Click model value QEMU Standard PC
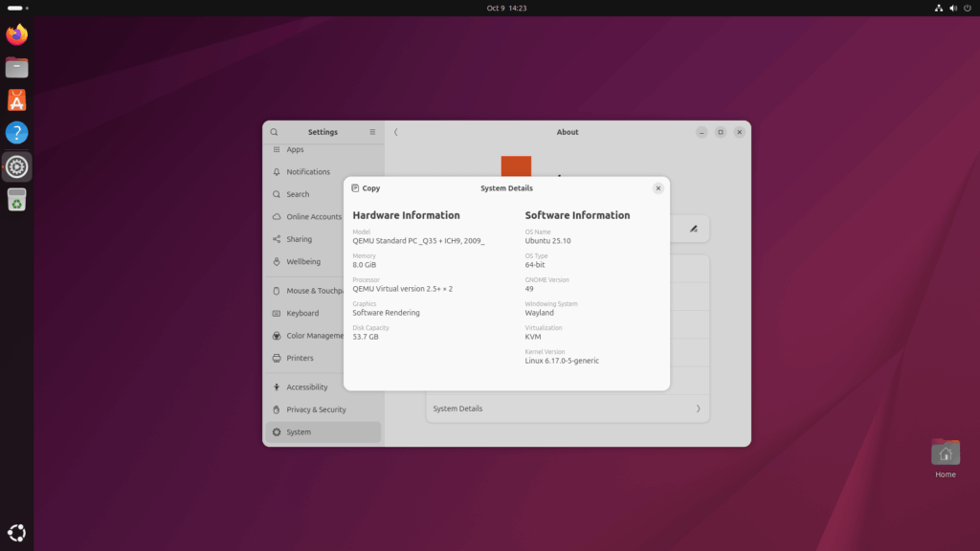Screen dimensions: 980x551 [x=418, y=240]
